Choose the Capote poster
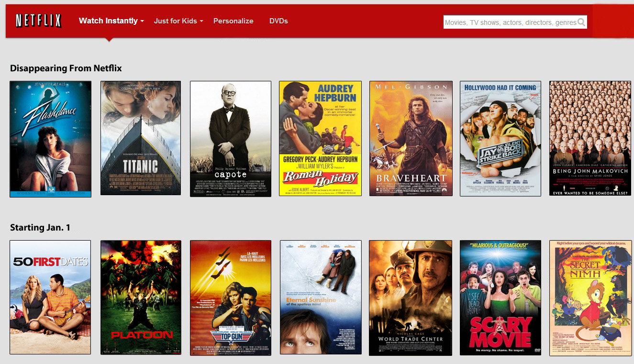This screenshot has width=634, height=364. [231, 139]
